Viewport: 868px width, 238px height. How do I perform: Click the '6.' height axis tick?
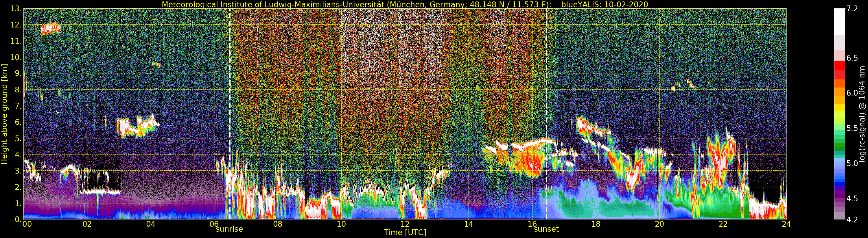pos(18,122)
